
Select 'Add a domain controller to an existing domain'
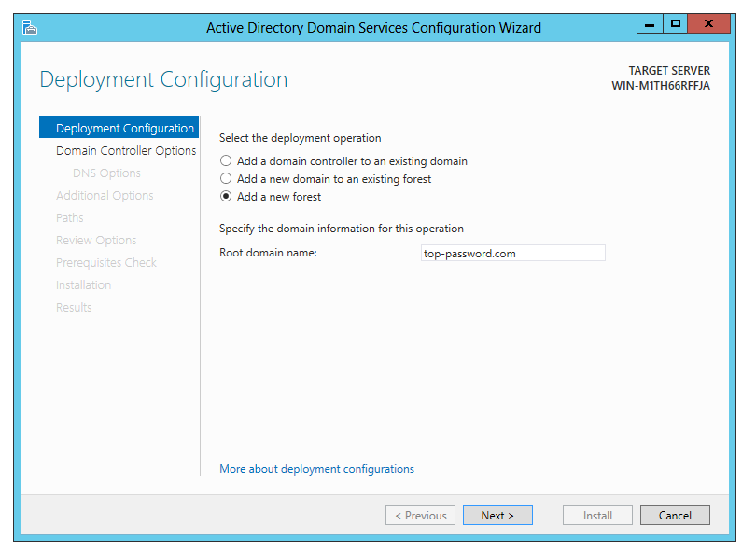click(226, 161)
